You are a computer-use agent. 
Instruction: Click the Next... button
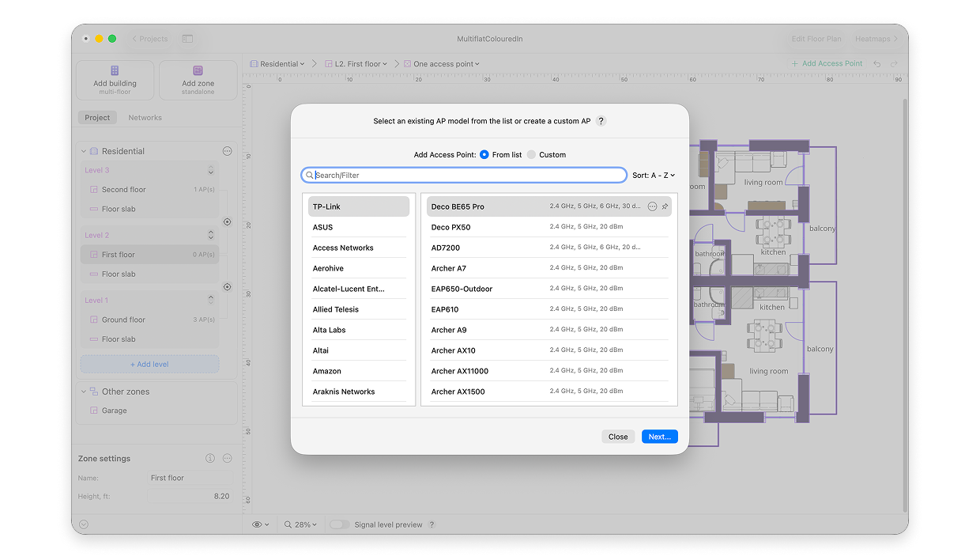[x=660, y=437]
